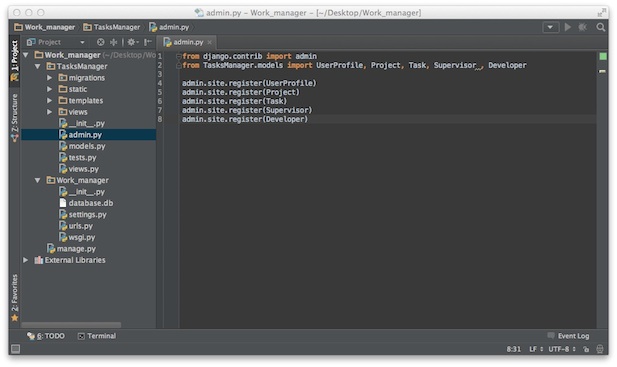Open the Terminal tool window
This screenshot has height=367, width=617.
(x=97, y=336)
